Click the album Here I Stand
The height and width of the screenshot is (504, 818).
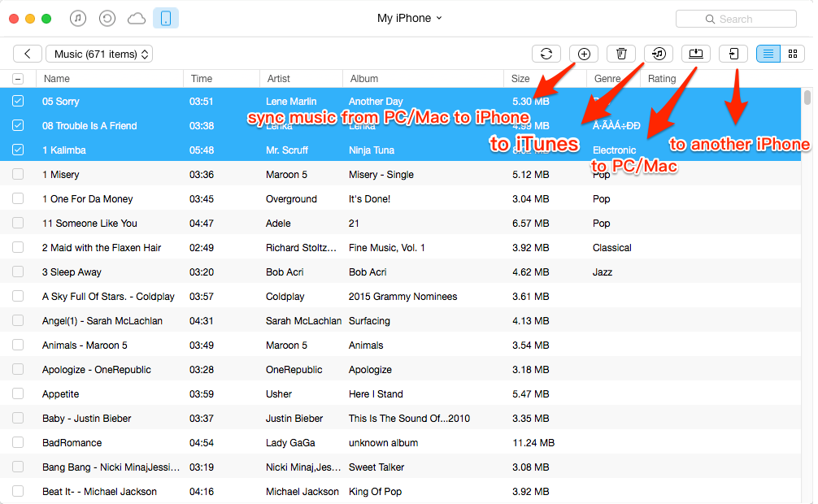376,394
